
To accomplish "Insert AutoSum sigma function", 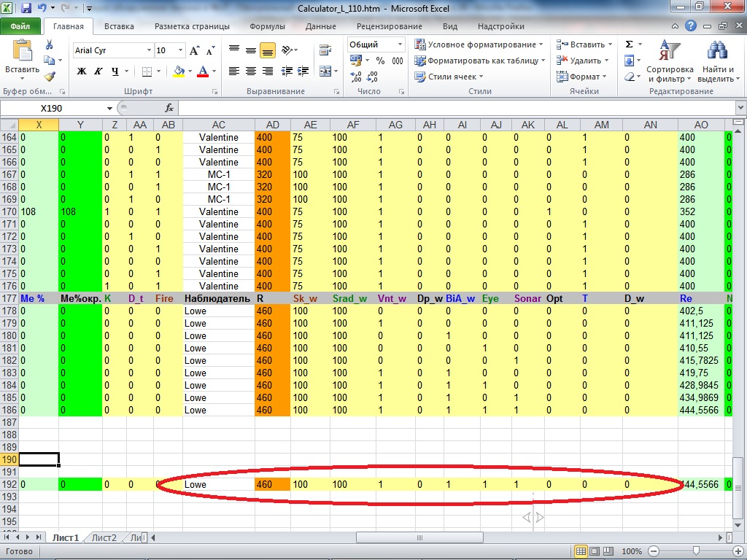I will pyautogui.click(x=629, y=44).
